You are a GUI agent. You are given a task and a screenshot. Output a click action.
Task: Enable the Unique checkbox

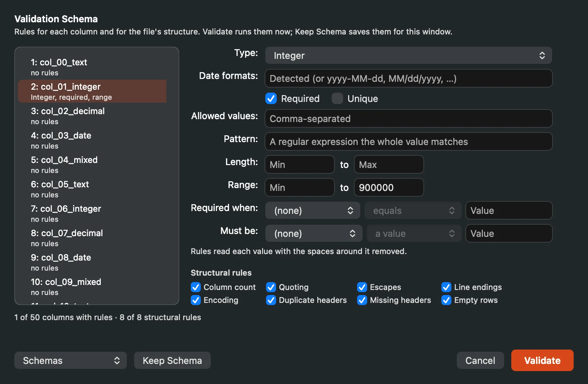click(337, 98)
